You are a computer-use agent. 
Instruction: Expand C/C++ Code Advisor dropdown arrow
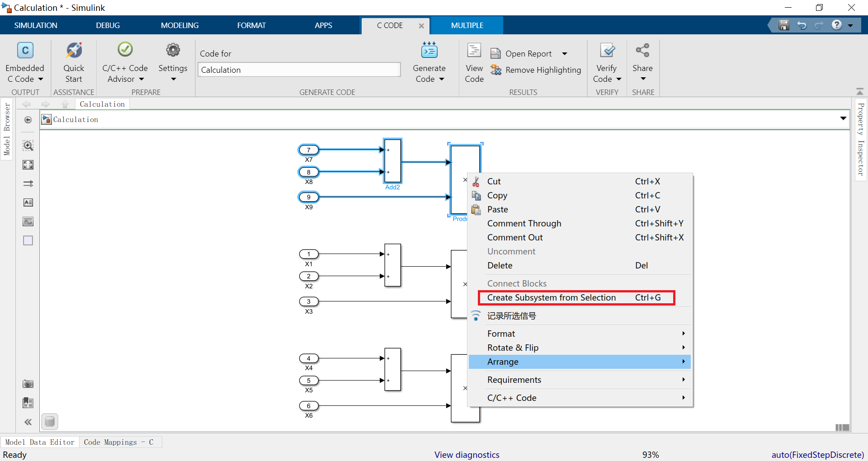click(141, 80)
